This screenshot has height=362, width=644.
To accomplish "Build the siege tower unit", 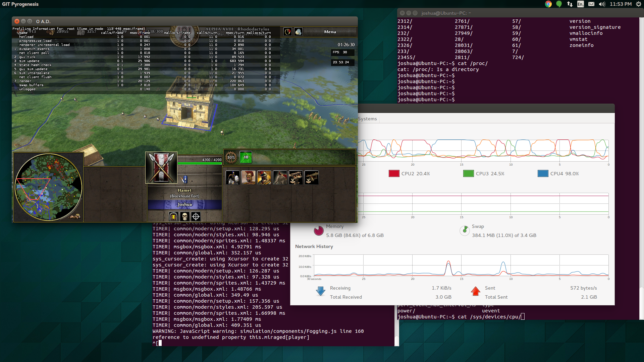I will pos(296,178).
